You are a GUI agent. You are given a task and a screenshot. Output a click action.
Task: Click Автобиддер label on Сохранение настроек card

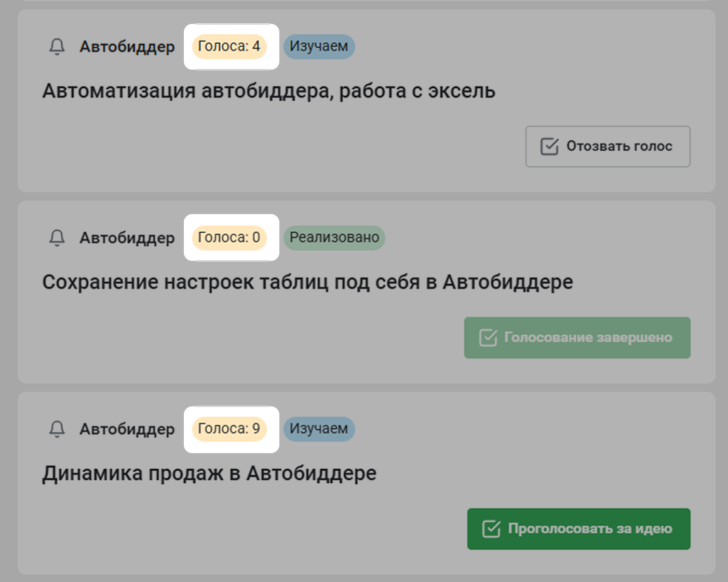click(127, 238)
